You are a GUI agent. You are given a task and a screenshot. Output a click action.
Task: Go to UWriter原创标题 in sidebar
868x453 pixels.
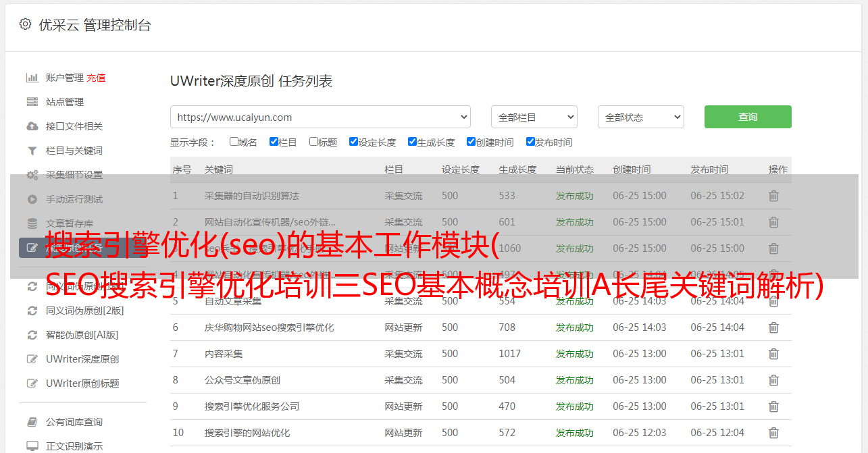coord(82,383)
